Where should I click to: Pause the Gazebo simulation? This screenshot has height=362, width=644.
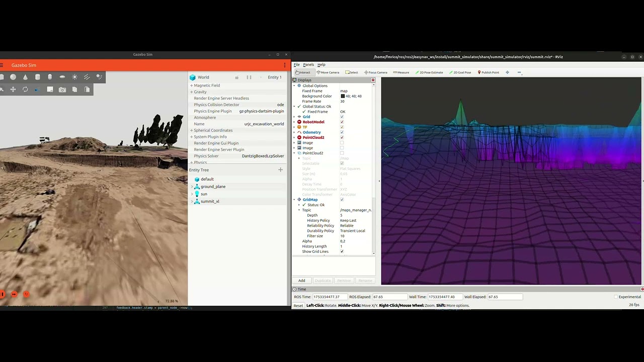click(x=2, y=294)
